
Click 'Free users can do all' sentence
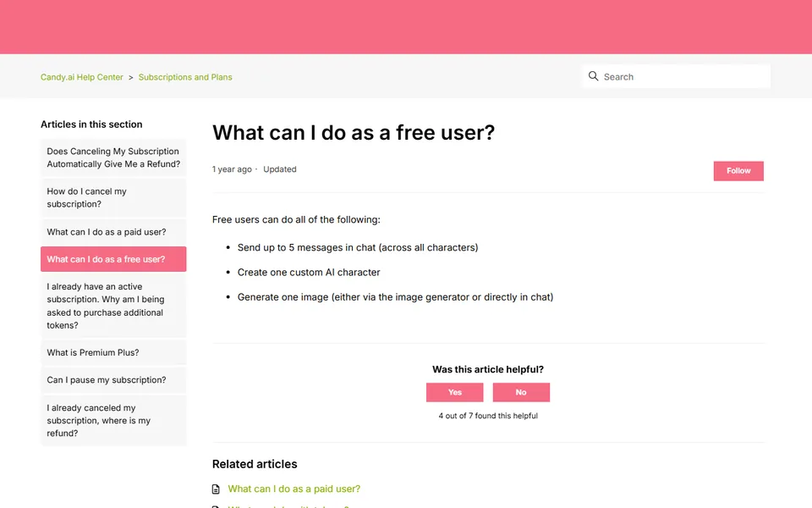click(x=296, y=220)
